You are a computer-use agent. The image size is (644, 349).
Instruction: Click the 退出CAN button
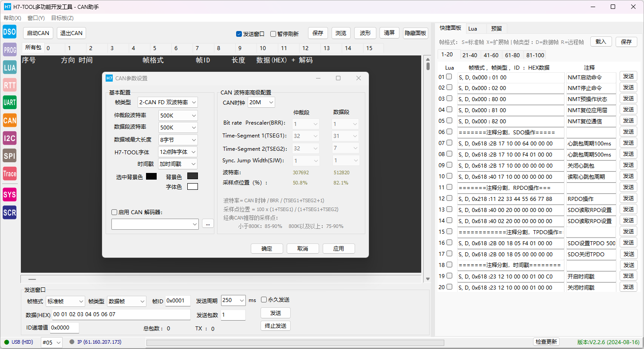tap(71, 33)
